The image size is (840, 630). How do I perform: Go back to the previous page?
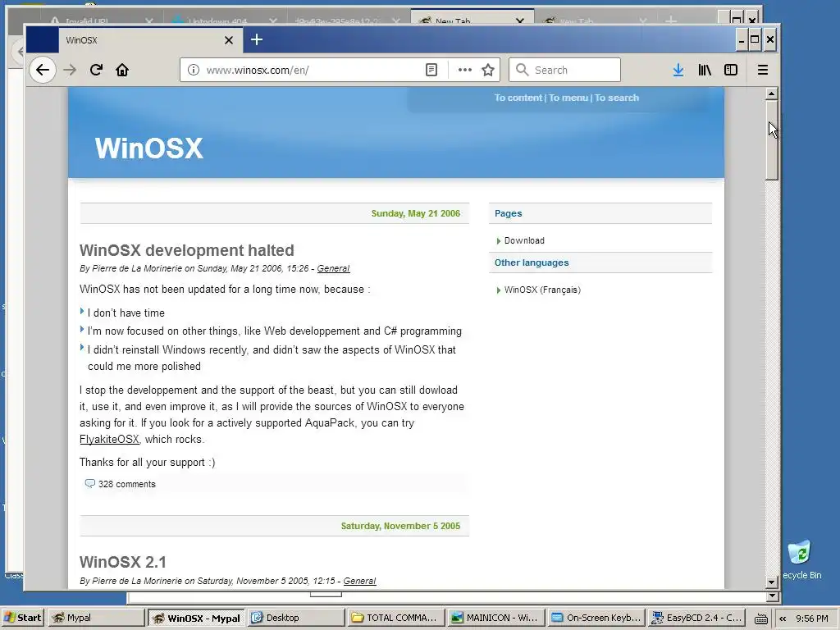[43, 71]
